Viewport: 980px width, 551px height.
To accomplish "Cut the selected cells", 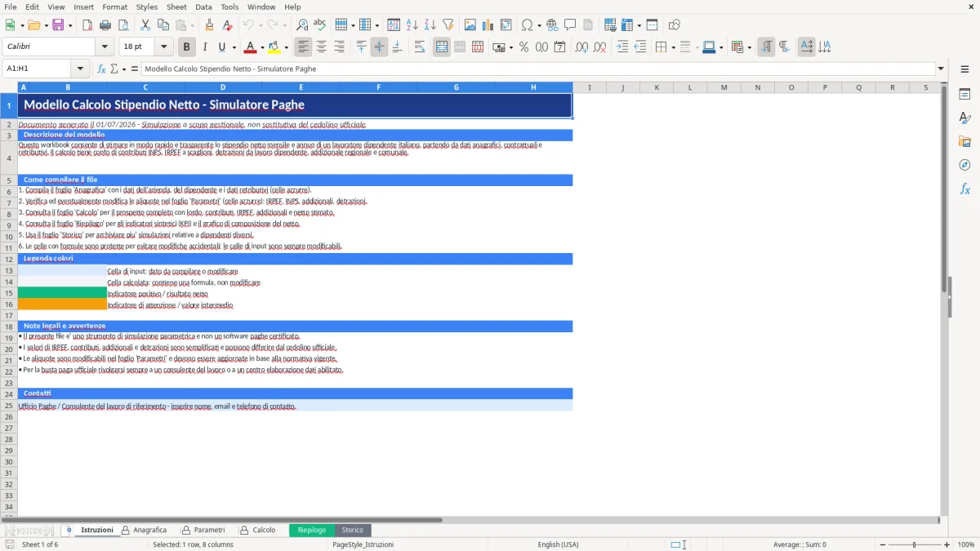I will point(145,25).
